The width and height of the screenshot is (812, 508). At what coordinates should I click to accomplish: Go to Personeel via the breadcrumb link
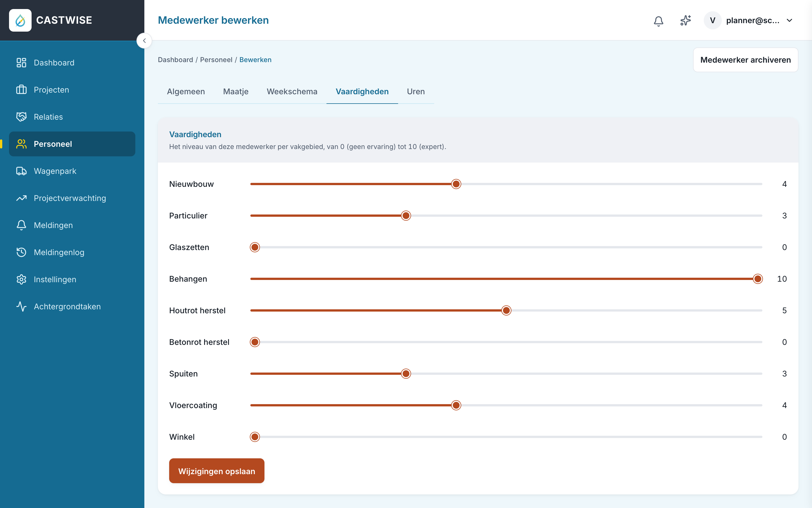coord(216,60)
